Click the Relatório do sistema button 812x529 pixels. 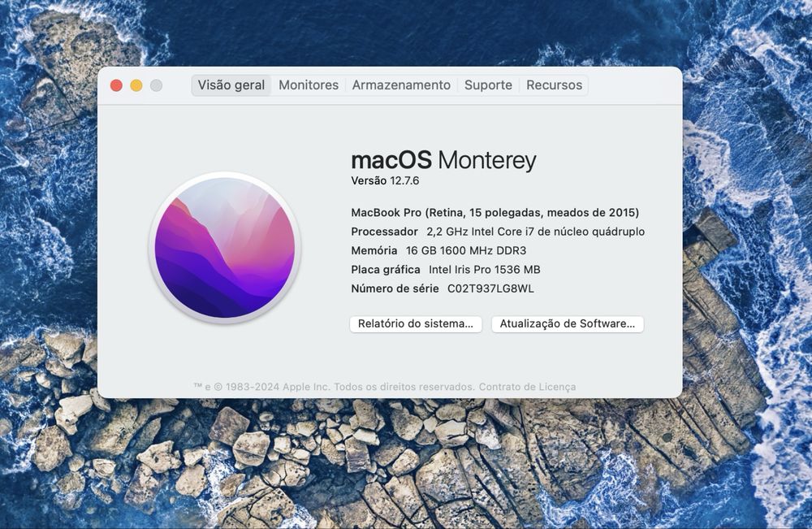(416, 324)
